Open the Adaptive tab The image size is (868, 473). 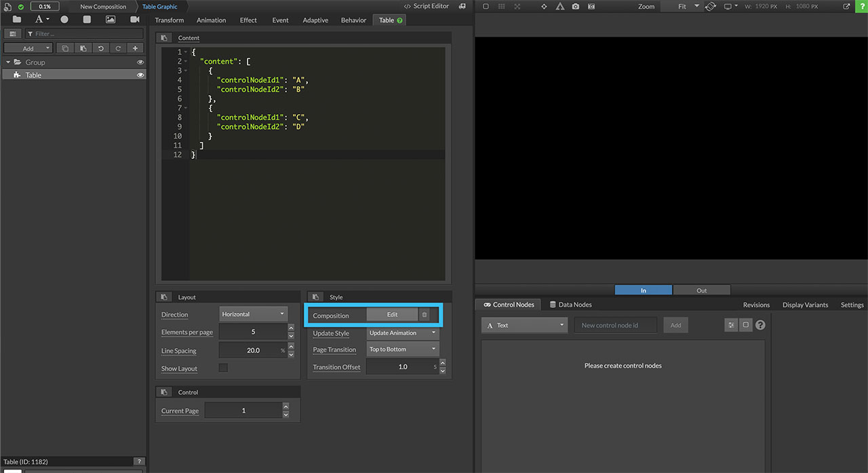(315, 20)
